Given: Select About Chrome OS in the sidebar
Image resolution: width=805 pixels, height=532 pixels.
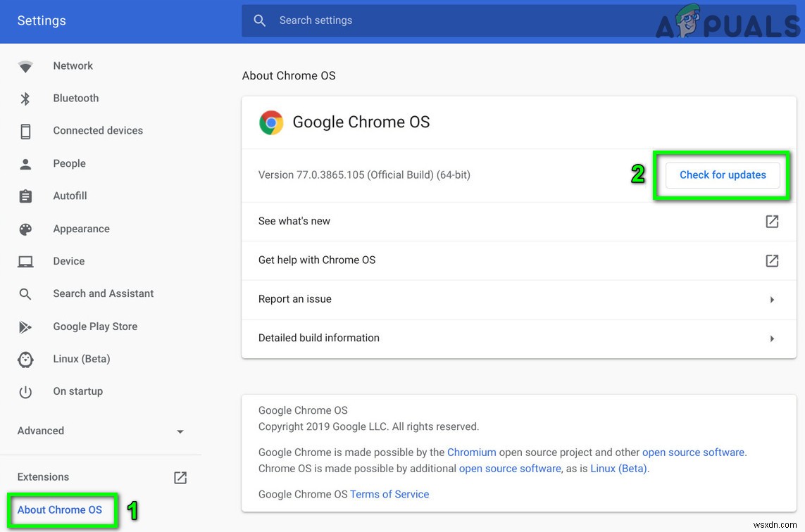Looking at the screenshot, I should pos(61,509).
